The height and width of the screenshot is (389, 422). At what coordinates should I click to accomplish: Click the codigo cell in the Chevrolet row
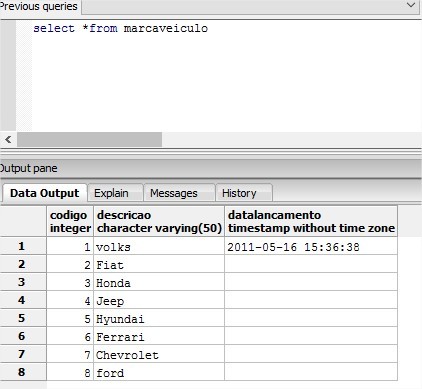[70, 355]
